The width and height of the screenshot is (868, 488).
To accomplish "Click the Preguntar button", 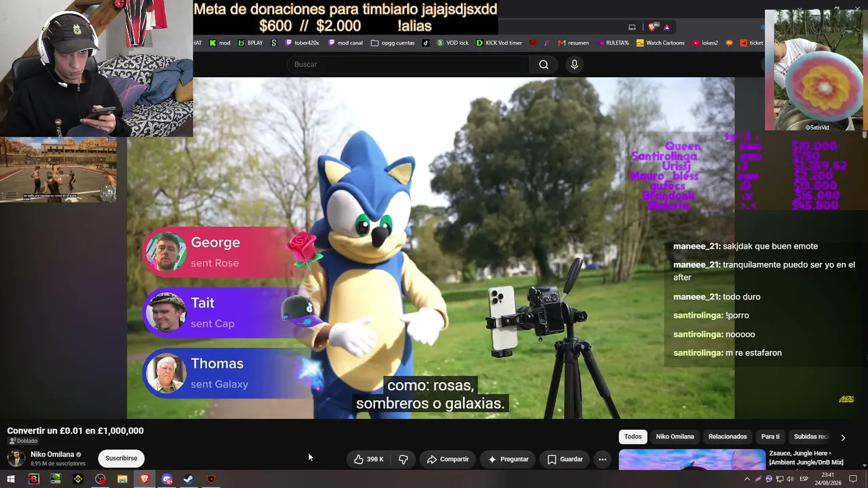I will pos(508,459).
